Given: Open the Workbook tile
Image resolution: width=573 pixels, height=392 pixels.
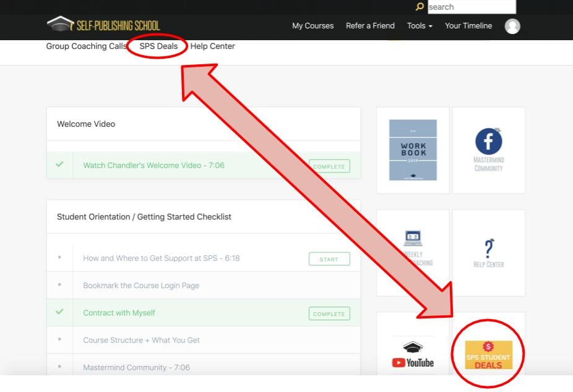Looking at the screenshot, I should tap(413, 150).
